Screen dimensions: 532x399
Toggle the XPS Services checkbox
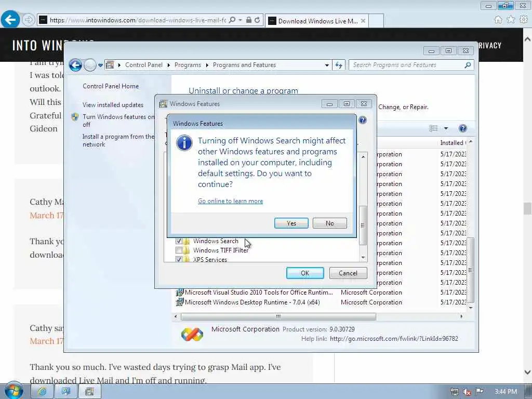179,259
